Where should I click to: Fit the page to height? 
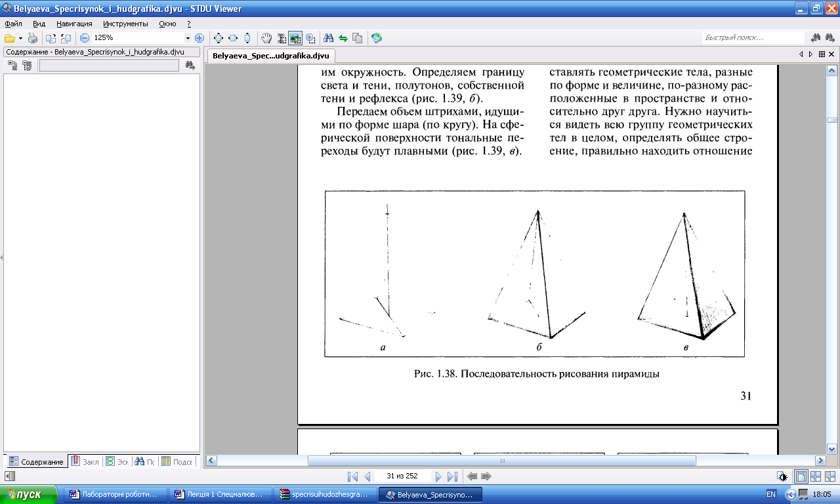(247, 38)
